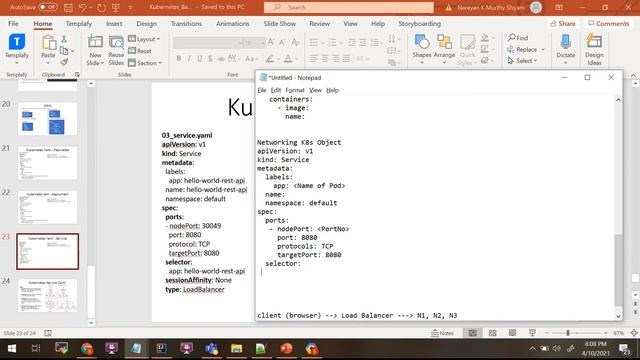
Task: Open Notepad View menu
Action: coord(315,90)
